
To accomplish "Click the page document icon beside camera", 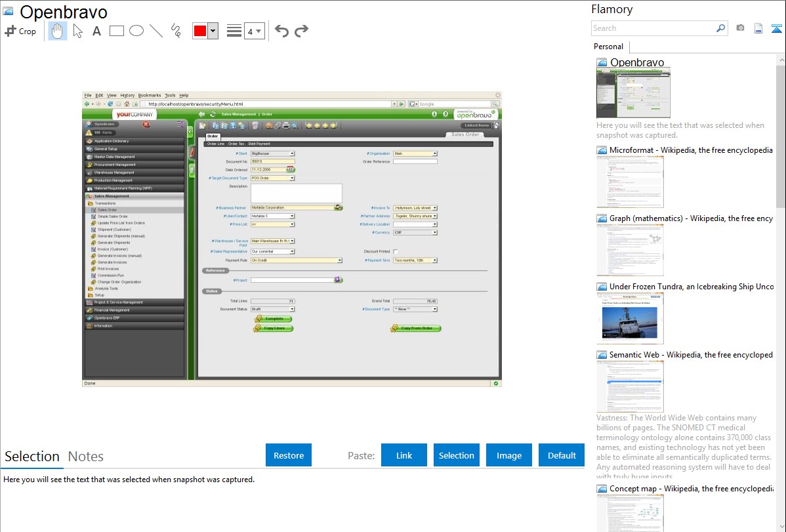I will coord(758,28).
